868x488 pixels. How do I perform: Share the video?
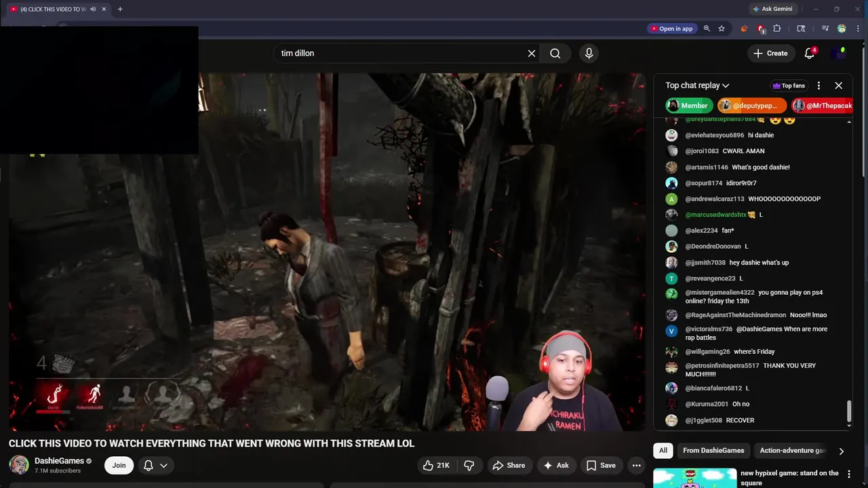[x=509, y=466]
